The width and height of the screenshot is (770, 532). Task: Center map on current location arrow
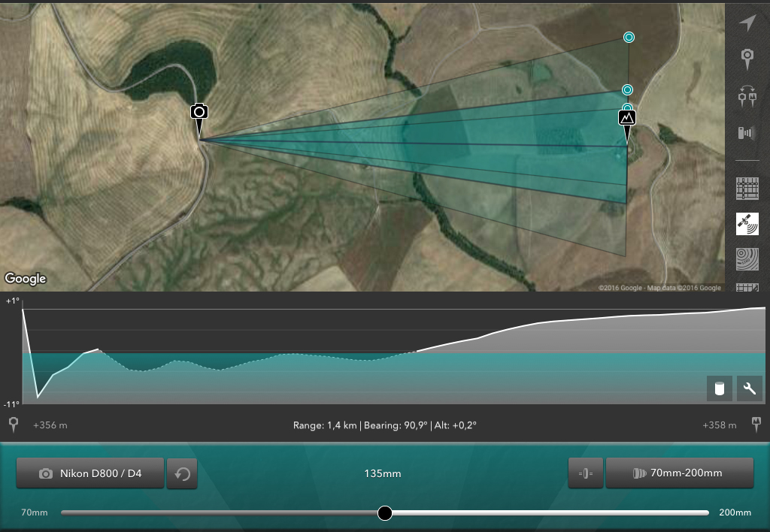point(747,23)
